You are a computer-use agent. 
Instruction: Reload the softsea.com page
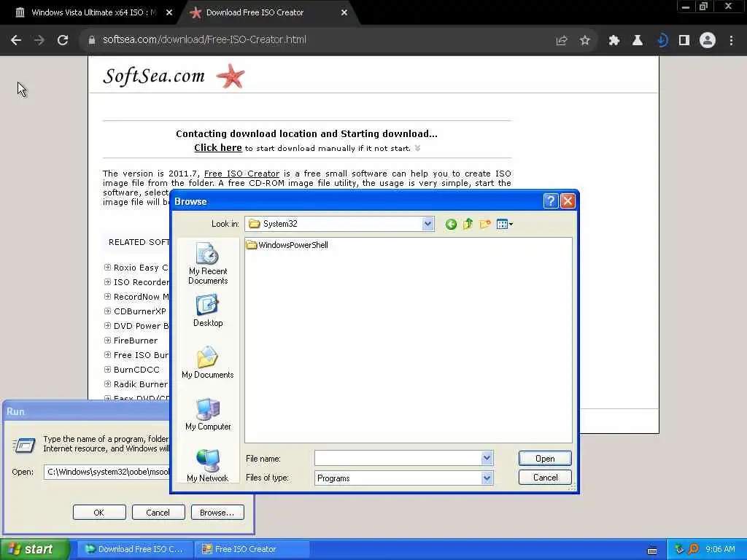pyautogui.click(x=63, y=40)
